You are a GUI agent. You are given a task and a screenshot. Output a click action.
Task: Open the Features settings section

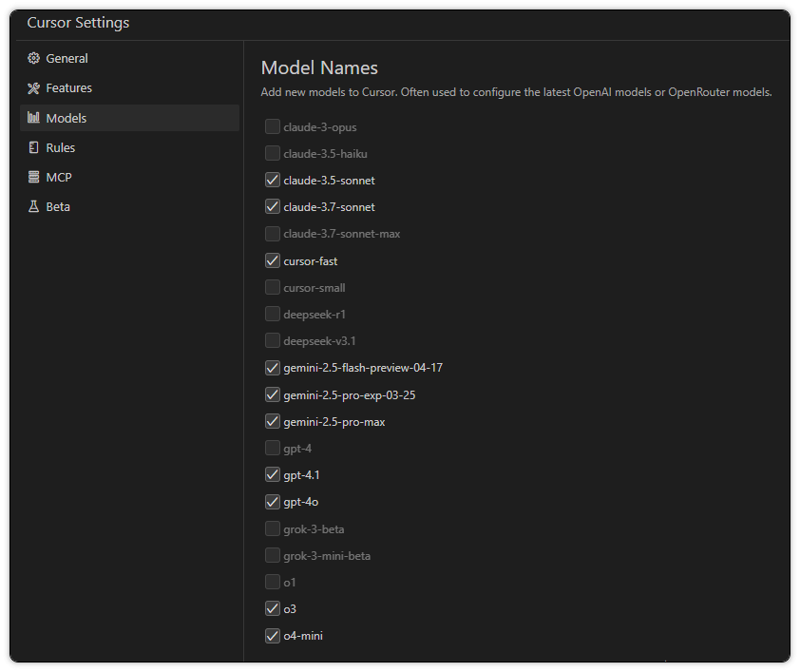tap(129, 88)
